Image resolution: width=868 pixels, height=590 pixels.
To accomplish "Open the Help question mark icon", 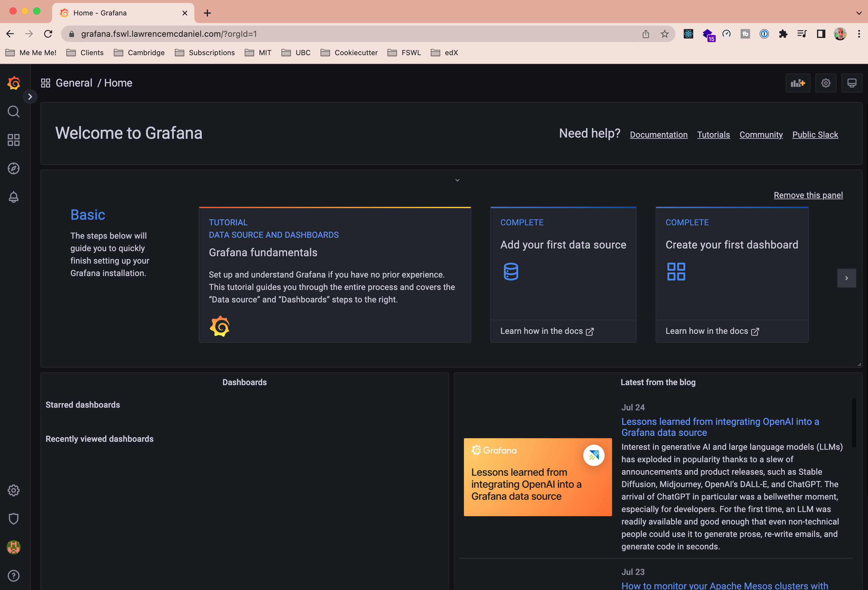I will point(14,576).
